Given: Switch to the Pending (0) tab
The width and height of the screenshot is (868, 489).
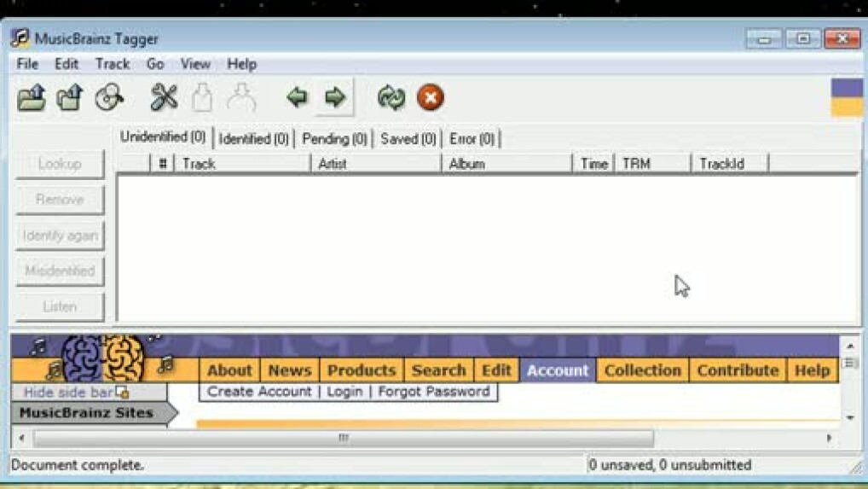Looking at the screenshot, I should tap(334, 138).
